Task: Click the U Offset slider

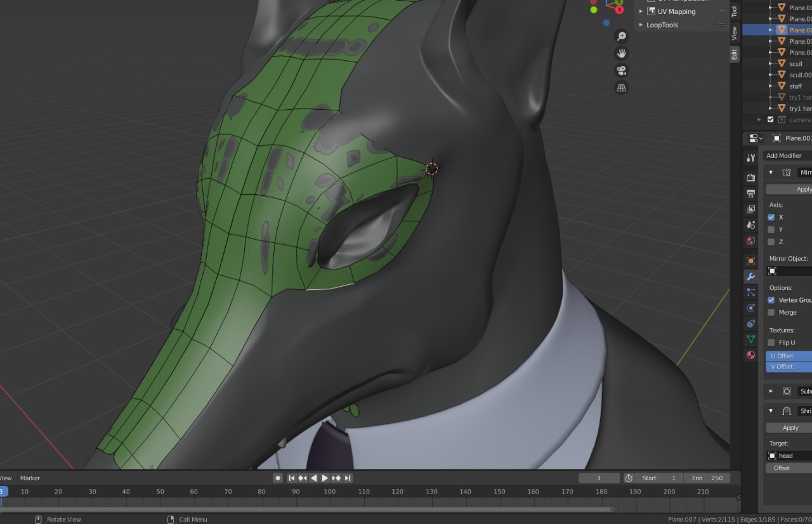Action: coord(789,356)
